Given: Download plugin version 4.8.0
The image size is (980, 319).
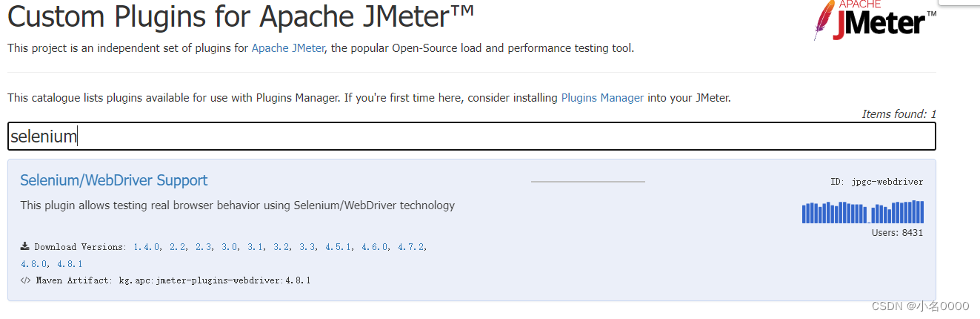Looking at the screenshot, I should 34,264.
